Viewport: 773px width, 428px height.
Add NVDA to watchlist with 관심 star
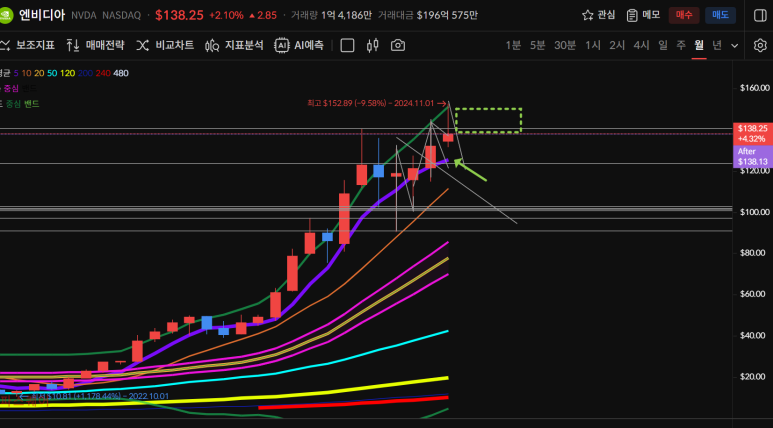[598, 15]
